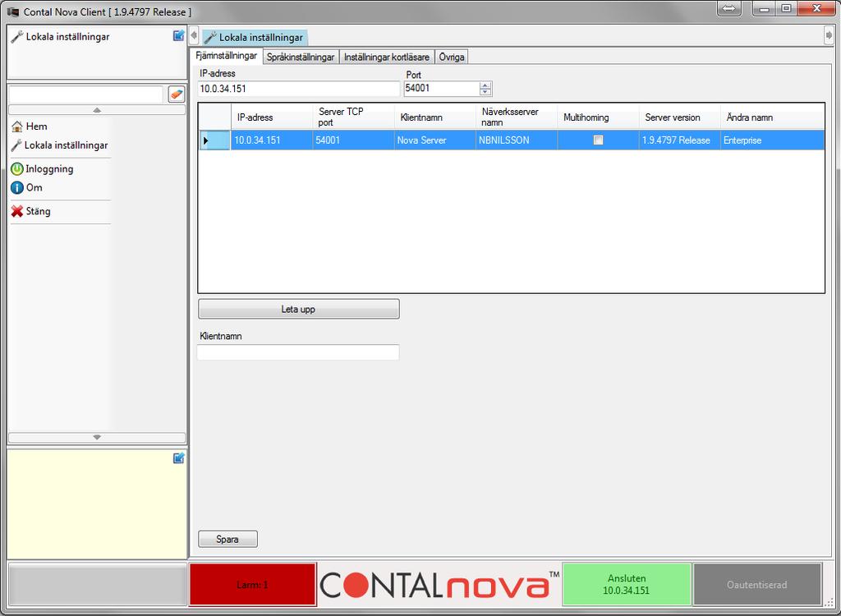Click the app icon in the title bar
841x616 pixels.
pos(13,11)
